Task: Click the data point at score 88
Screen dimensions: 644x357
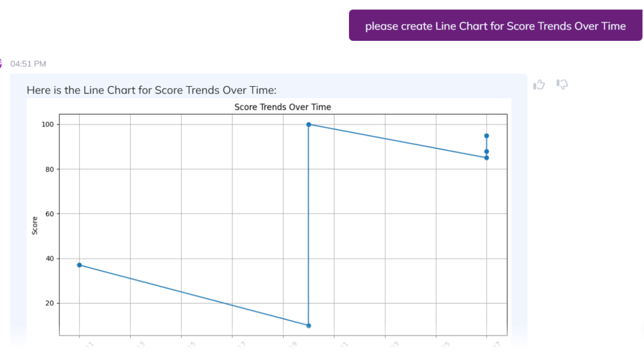Action: [487, 151]
